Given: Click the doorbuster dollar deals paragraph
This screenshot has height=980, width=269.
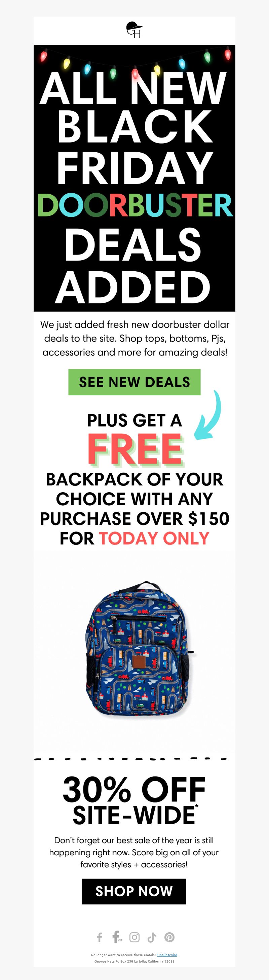Looking at the screenshot, I should [x=135, y=338].
